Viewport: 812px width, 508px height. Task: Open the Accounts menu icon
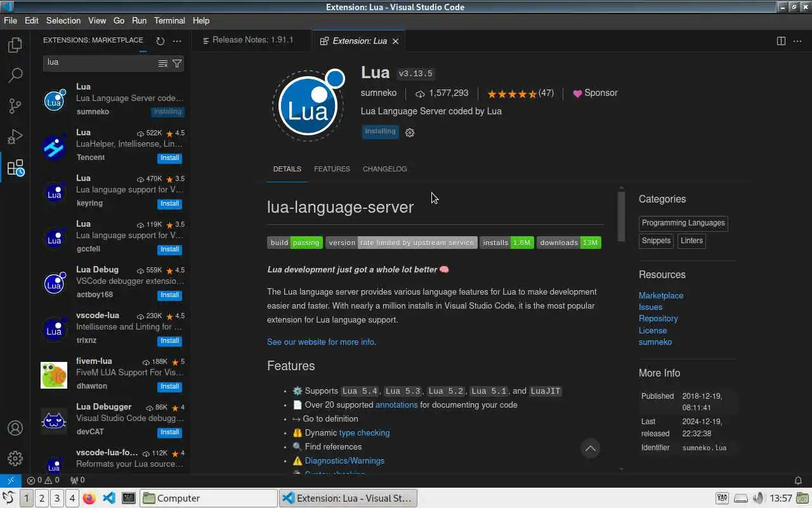pos(15,429)
